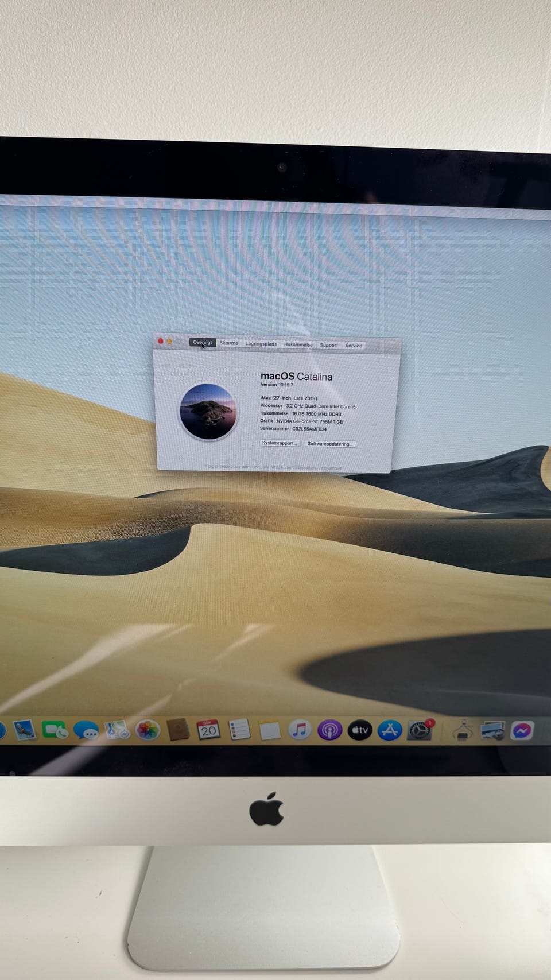Select the Oversigt tab
The image size is (551, 980).
[203, 343]
